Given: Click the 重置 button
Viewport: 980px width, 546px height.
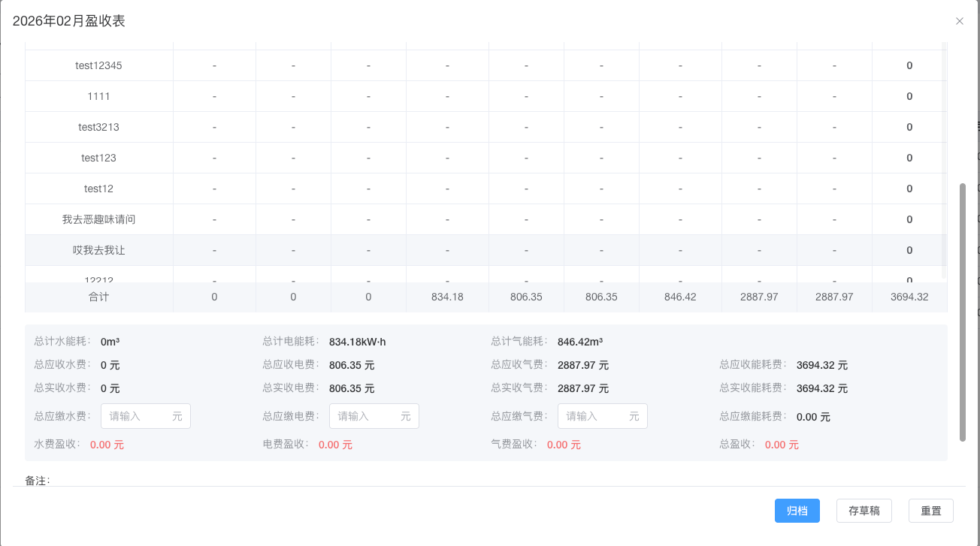Looking at the screenshot, I should tap(931, 511).
